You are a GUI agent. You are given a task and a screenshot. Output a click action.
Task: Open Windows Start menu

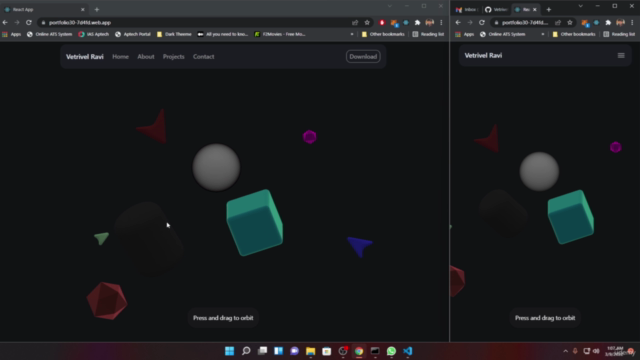click(229, 351)
